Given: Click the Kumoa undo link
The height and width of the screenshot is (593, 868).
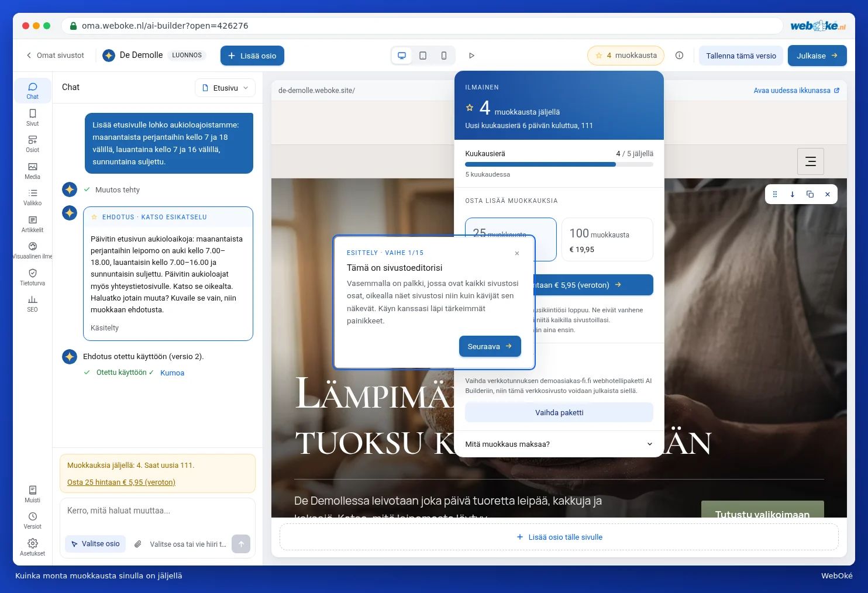Looking at the screenshot, I should coord(172,373).
